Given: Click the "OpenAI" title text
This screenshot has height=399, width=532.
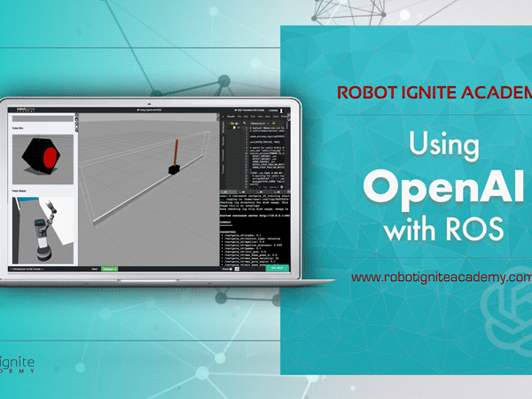Looking at the screenshot, I should 444,188.
